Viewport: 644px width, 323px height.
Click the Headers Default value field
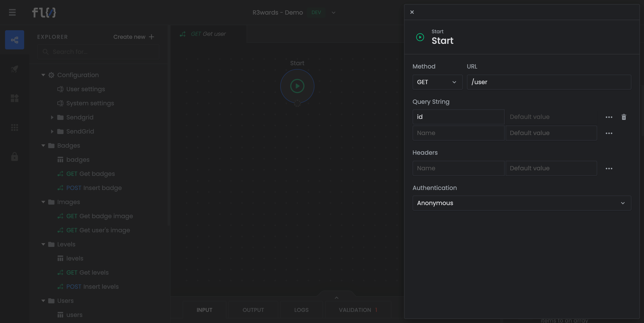(551, 168)
